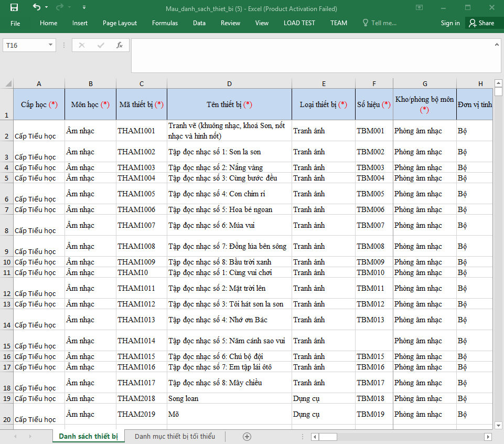Click the add new sheet plus icon
The height and width of the screenshot is (444, 504).
coord(247,437)
